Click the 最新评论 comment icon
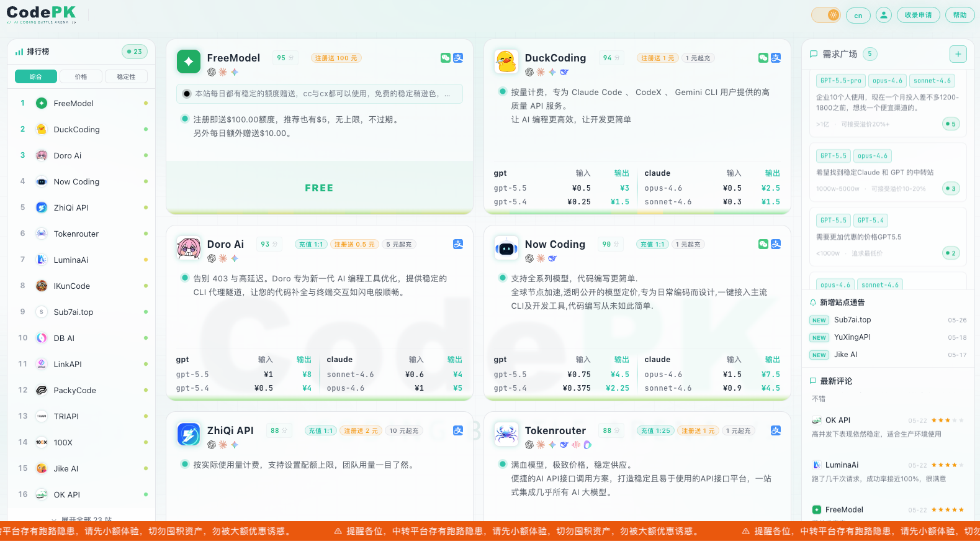The image size is (980, 541). point(813,381)
